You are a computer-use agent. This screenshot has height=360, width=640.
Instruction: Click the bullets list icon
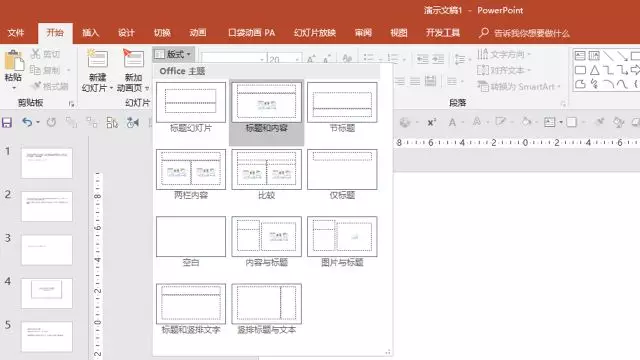(369, 59)
